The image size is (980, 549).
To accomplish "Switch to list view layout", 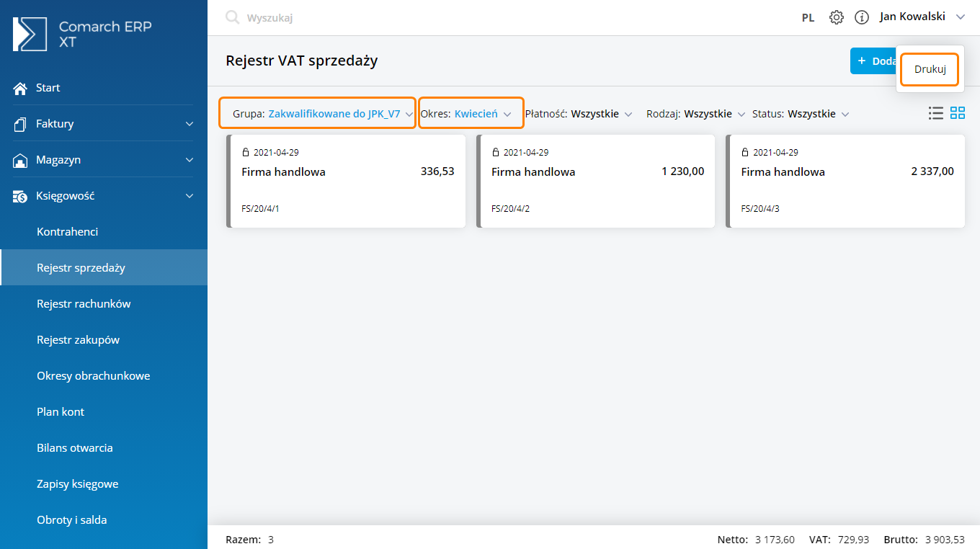I will pyautogui.click(x=936, y=113).
